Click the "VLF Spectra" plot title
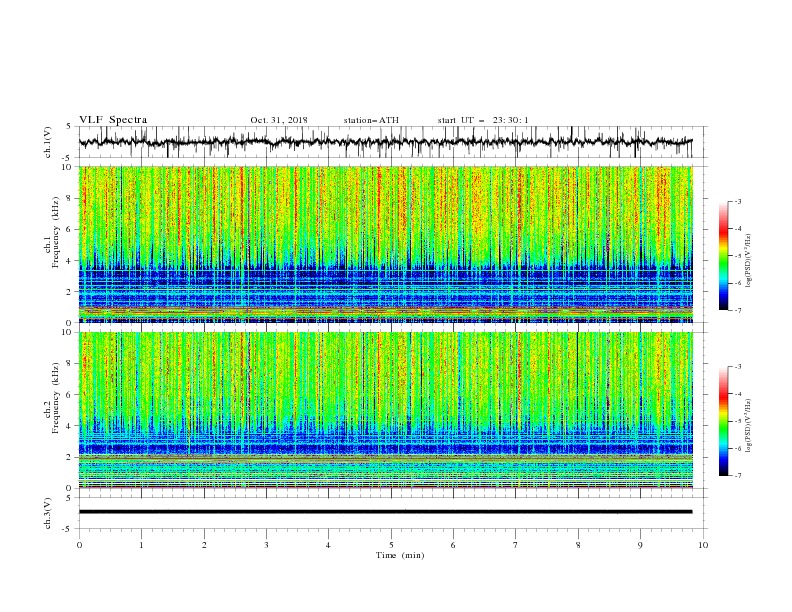Image resolution: width=792 pixels, height=612 pixels. (x=113, y=120)
